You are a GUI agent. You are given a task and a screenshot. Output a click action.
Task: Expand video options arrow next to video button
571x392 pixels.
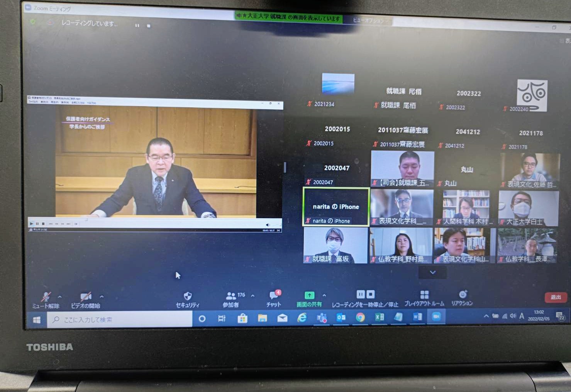click(102, 297)
